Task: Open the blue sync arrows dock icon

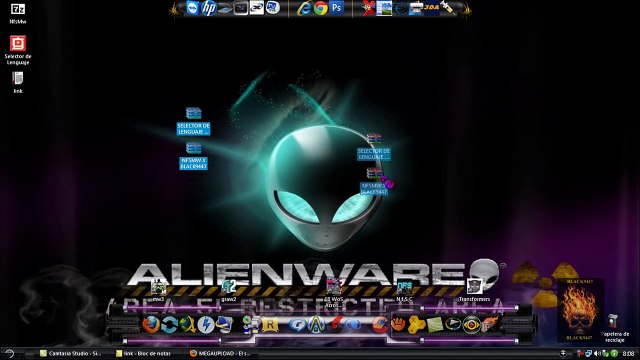Action: (169, 325)
